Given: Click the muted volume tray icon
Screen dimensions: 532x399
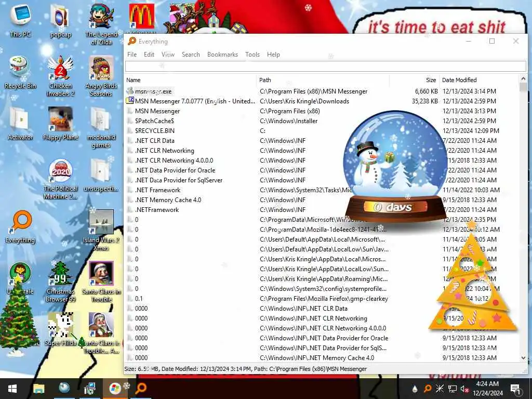Looking at the screenshot, I should (464, 389).
